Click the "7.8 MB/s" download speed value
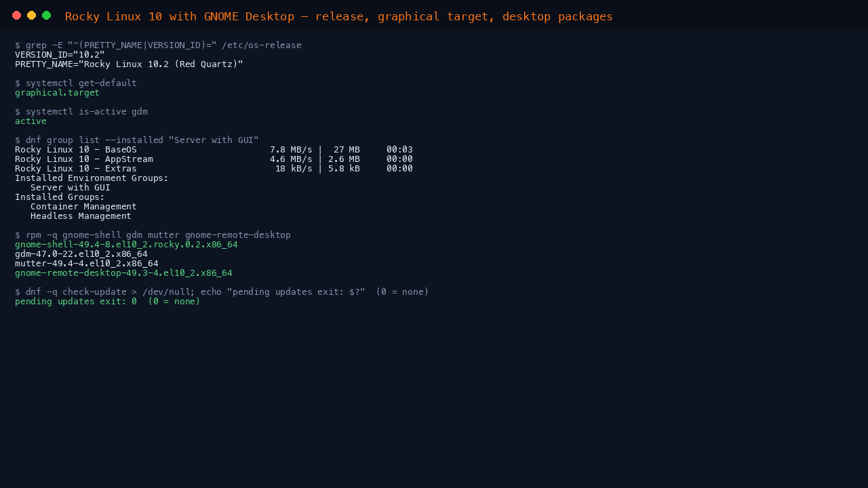The width and height of the screenshot is (868, 488). (291, 150)
